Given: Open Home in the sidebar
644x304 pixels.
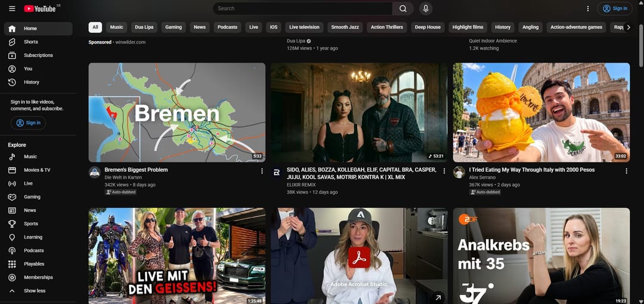Looking at the screenshot, I should (38, 29).
